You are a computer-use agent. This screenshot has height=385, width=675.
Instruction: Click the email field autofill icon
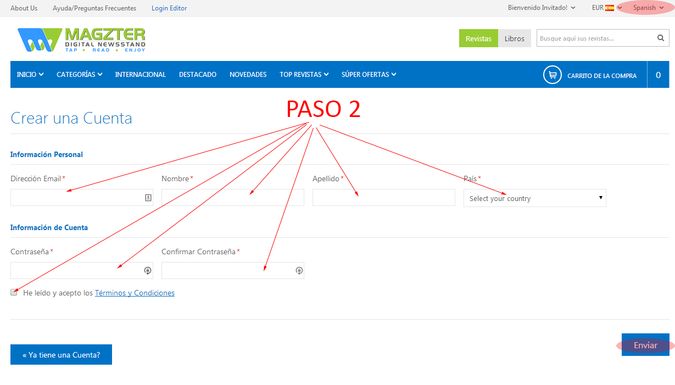(148, 198)
